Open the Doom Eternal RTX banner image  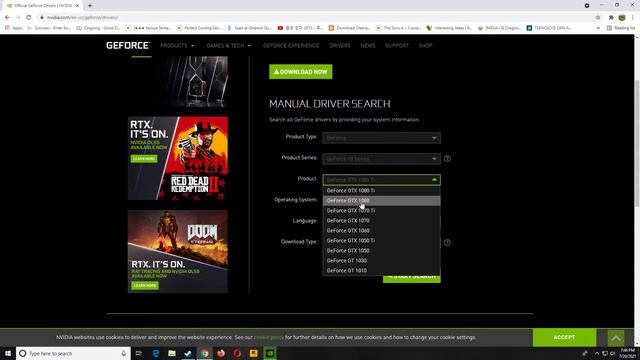[x=178, y=251]
